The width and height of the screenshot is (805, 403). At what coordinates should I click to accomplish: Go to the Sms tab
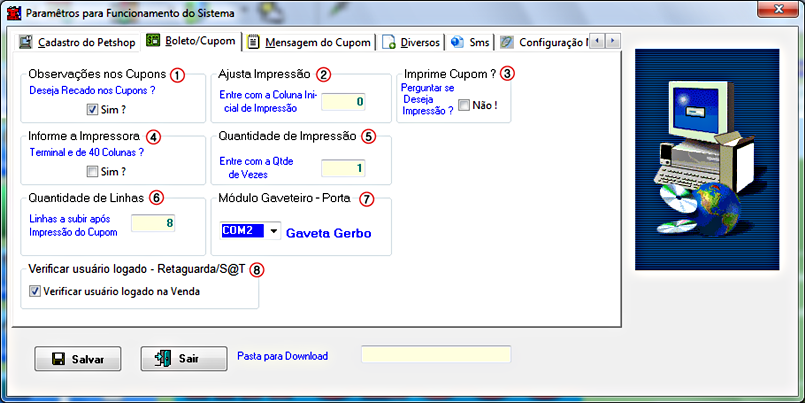tap(470, 42)
